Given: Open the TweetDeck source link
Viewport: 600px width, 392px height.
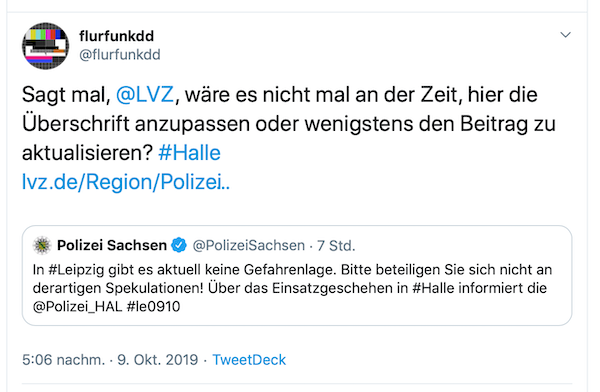Looking at the screenshot, I should point(249,360).
